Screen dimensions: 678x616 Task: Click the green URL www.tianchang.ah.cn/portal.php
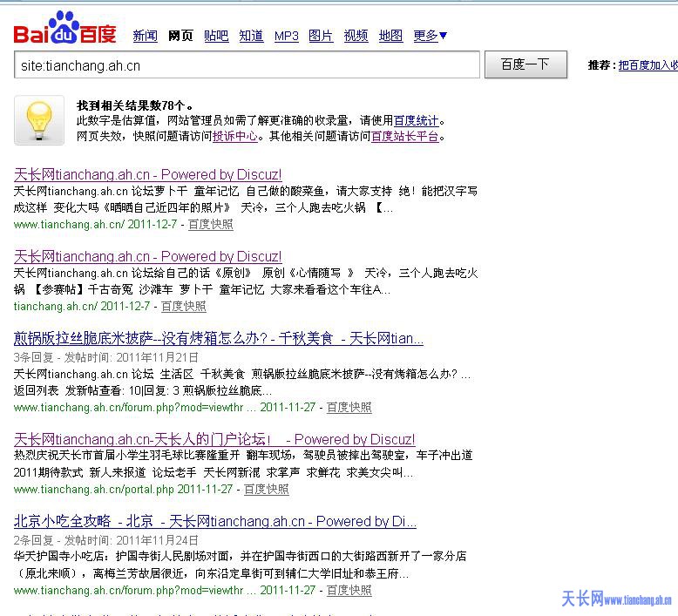click(94, 490)
